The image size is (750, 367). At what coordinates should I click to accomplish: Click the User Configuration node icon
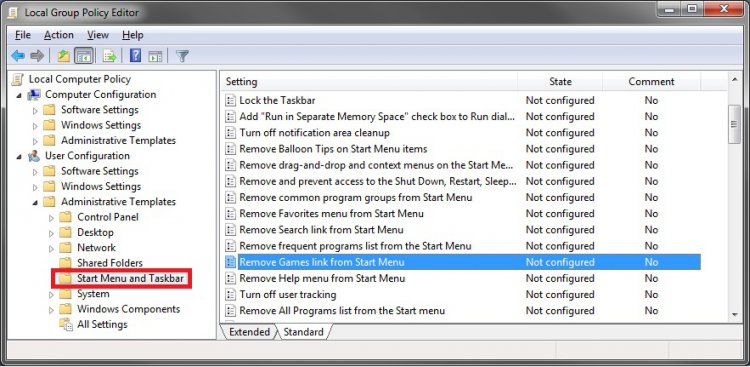click(x=34, y=156)
